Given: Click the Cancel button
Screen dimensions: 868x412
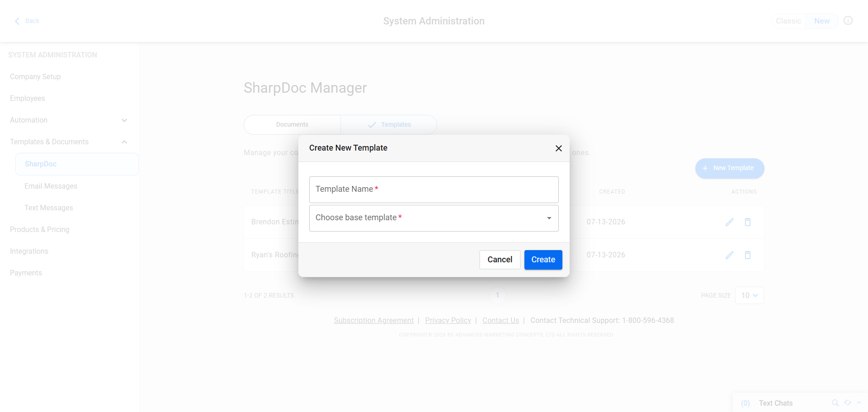Looking at the screenshot, I should tap(500, 260).
